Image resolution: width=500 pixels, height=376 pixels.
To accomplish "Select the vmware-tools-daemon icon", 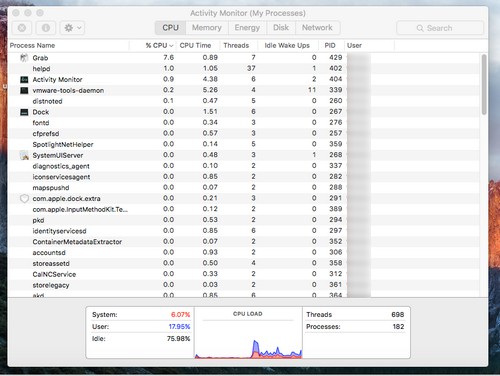I will tap(24, 90).
